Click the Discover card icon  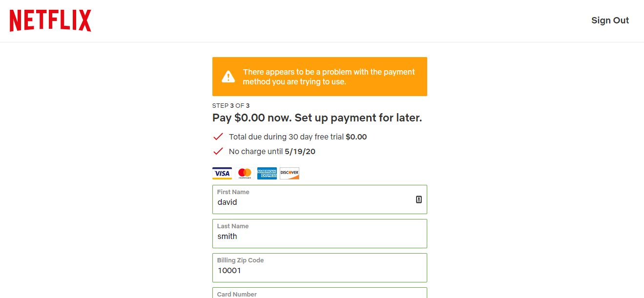point(290,173)
